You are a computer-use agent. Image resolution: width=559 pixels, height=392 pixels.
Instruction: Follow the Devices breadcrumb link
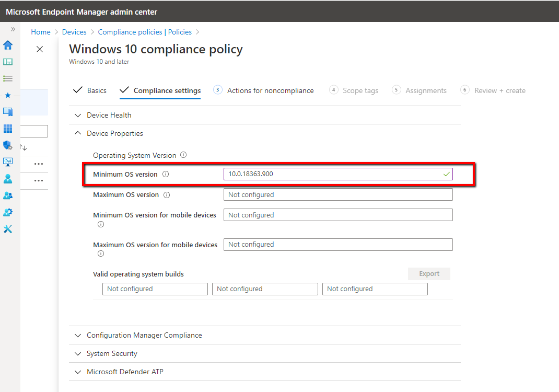pos(74,32)
